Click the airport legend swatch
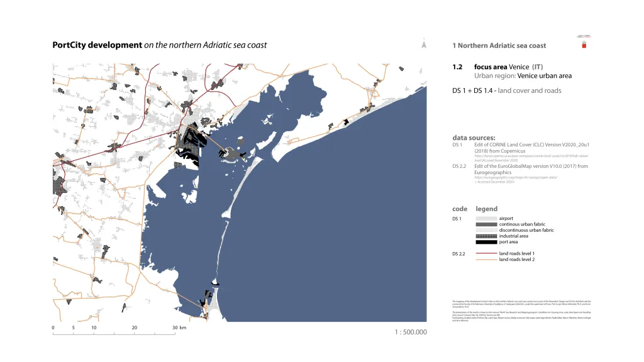This screenshot has width=644, height=362. (x=486, y=219)
